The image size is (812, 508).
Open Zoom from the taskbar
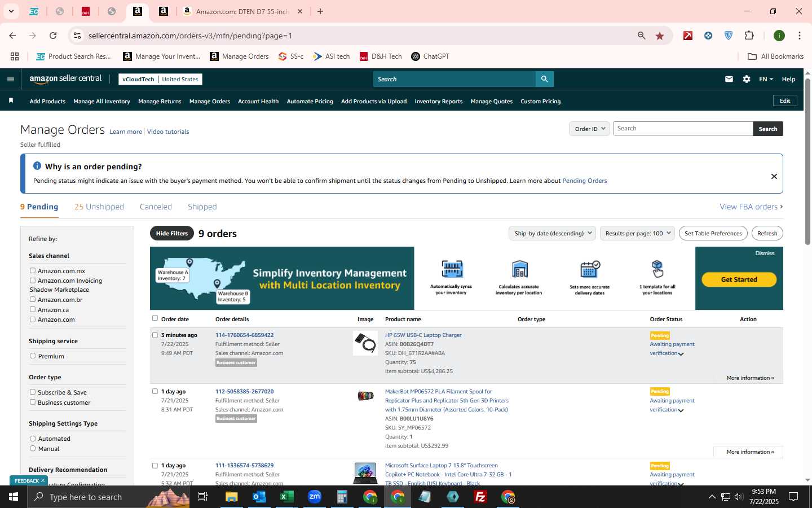pos(315,497)
